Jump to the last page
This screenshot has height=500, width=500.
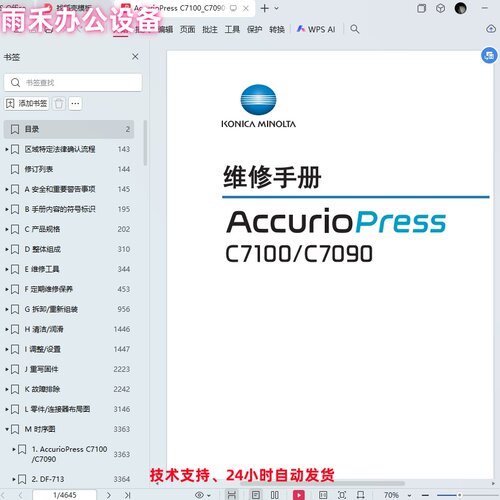127,495
